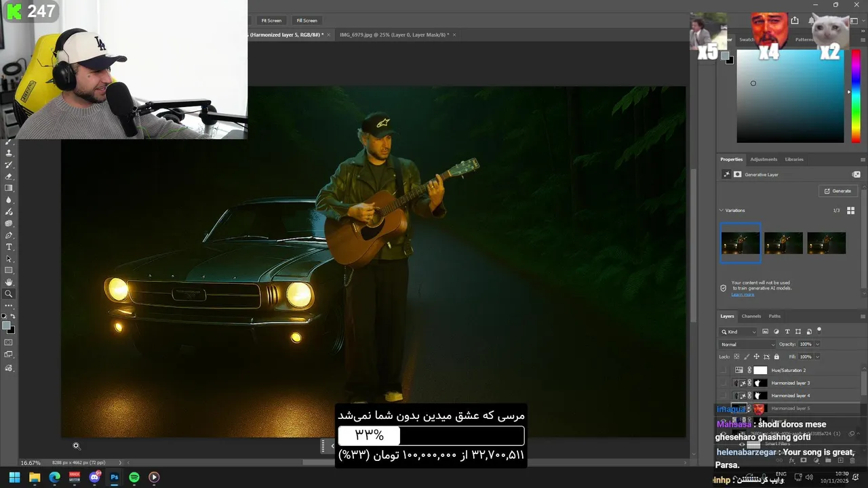Select the second variation thumbnail
Screen dimensions: 868x488
pyautogui.click(x=783, y=243)
